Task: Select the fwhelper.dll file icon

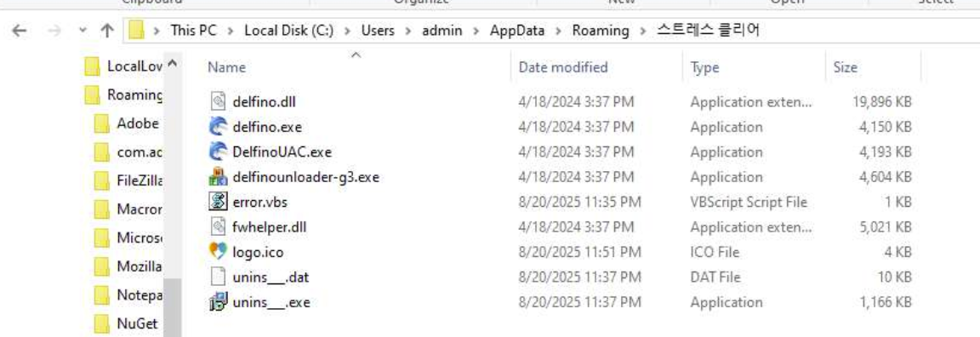Action: pos(218,227)
